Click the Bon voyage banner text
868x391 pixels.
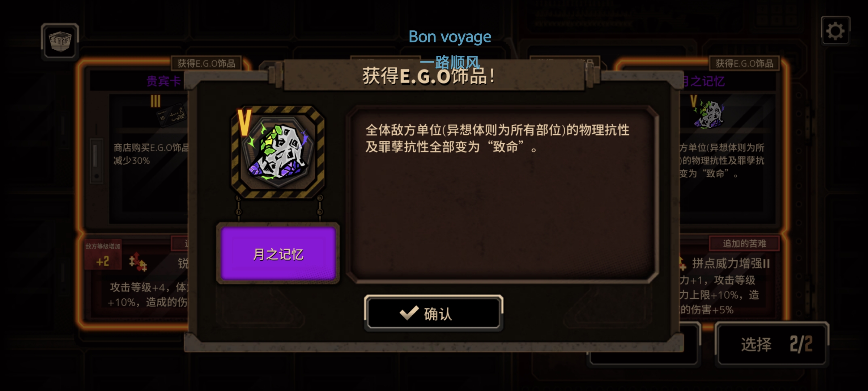click(450, 37)
